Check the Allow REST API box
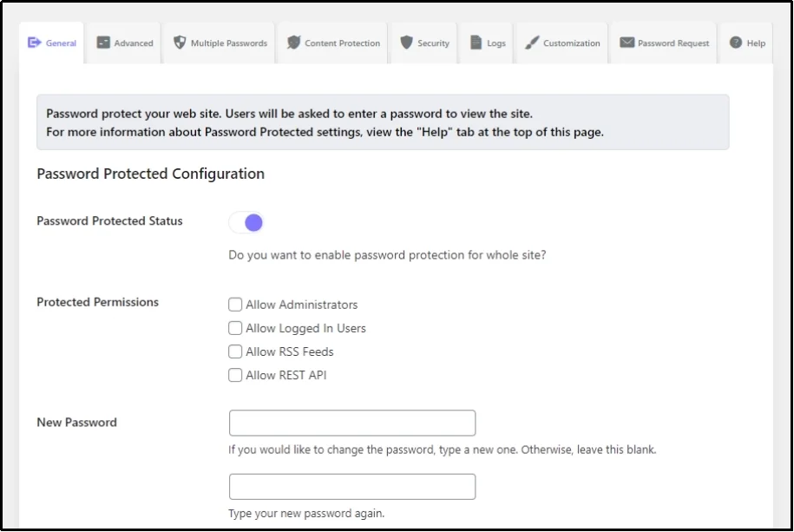 pos(234,375)
